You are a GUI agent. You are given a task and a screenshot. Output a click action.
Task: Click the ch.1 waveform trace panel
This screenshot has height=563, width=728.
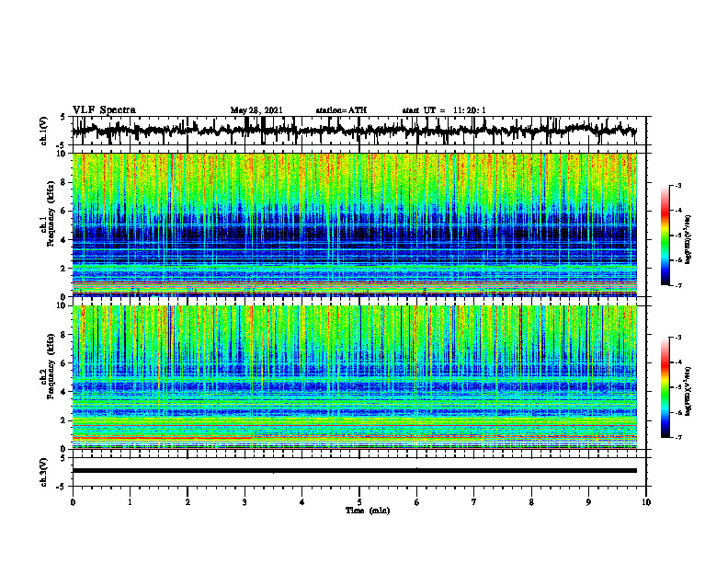[x=358, y=131]
